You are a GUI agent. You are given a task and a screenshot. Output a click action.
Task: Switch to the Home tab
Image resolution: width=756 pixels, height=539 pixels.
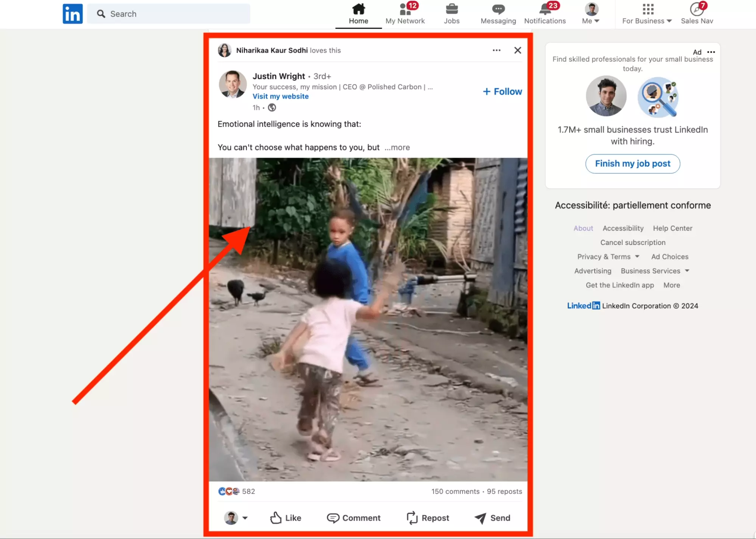pyautogui.click(x=358, y=14)
